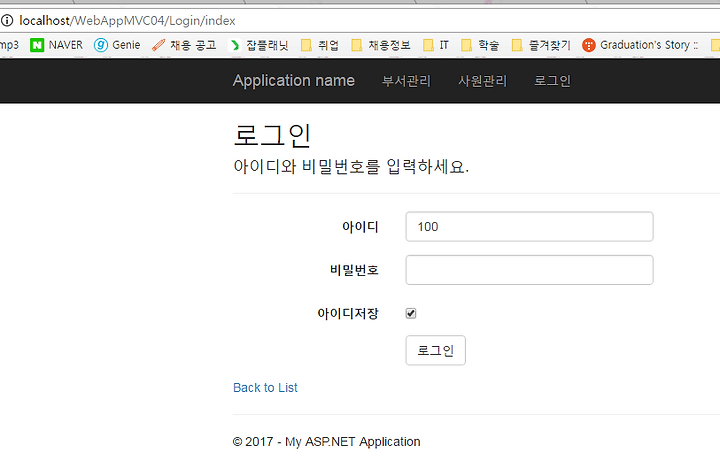The image size is (720, 476).
Task: Open the Graduation's Story bookmark
Action: pyautogui.click(x=640, y=45)
